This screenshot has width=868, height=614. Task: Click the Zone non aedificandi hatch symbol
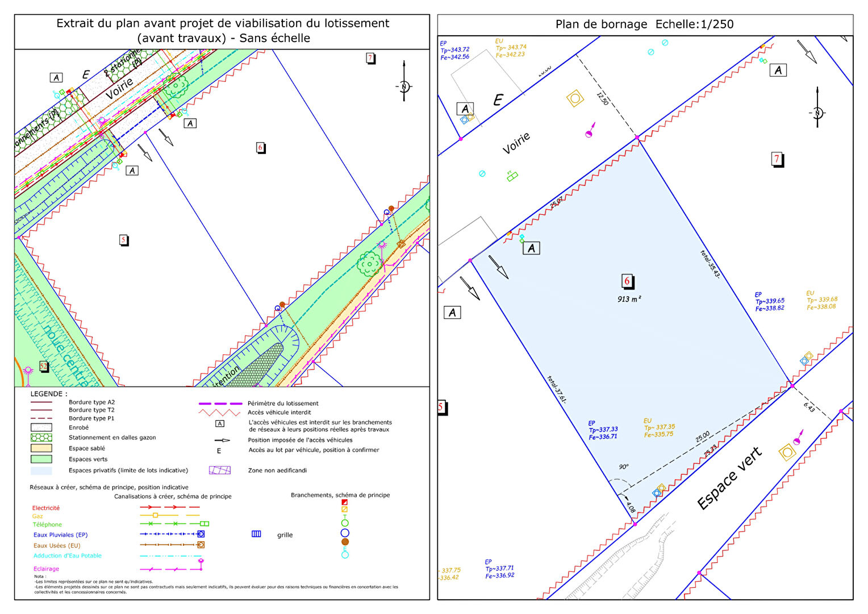[x=219, y=470]
